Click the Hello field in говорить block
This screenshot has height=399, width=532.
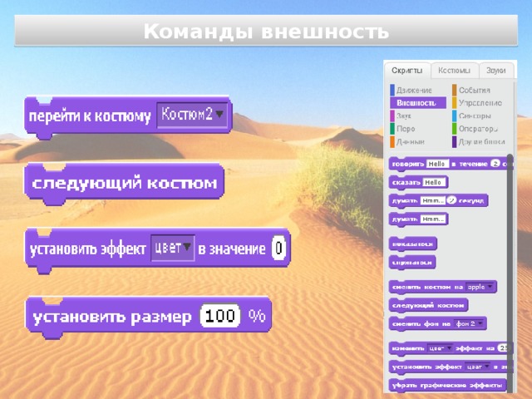coord(437,164)
